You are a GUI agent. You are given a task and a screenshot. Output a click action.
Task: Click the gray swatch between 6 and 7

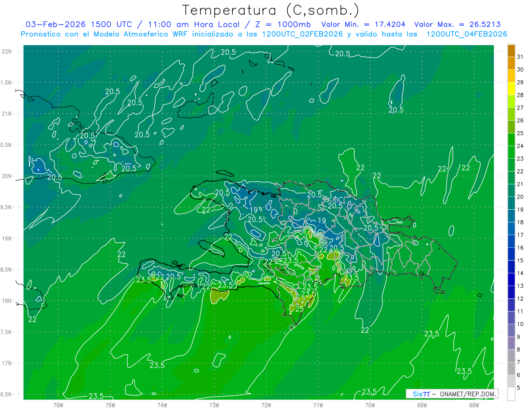pos(511,369)
